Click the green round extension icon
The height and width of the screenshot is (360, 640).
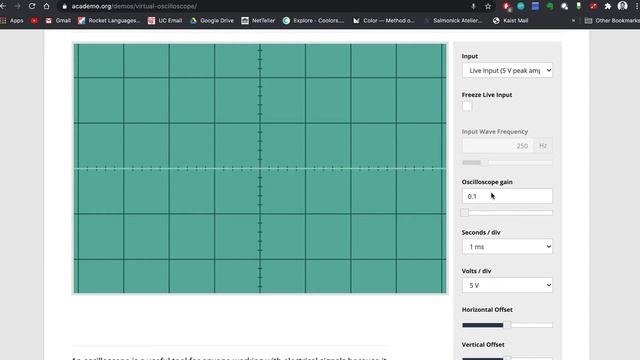[x=550, y=6]
